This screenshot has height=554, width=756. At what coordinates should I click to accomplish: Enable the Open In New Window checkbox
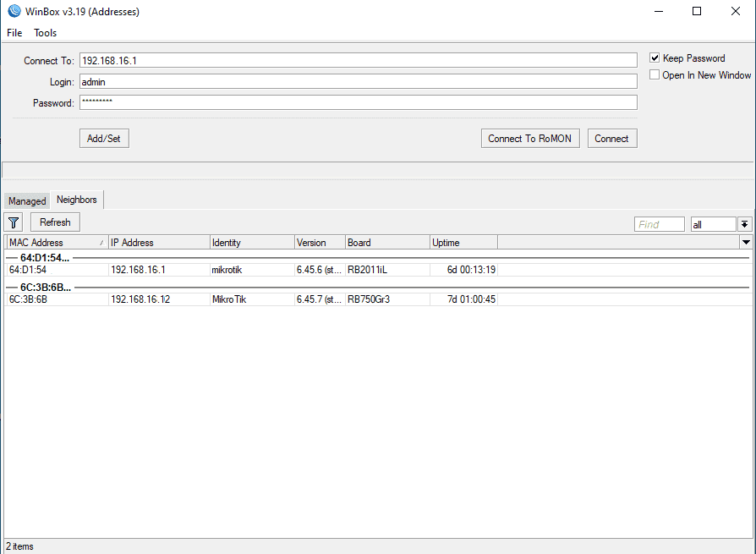(x=655, y=75)
